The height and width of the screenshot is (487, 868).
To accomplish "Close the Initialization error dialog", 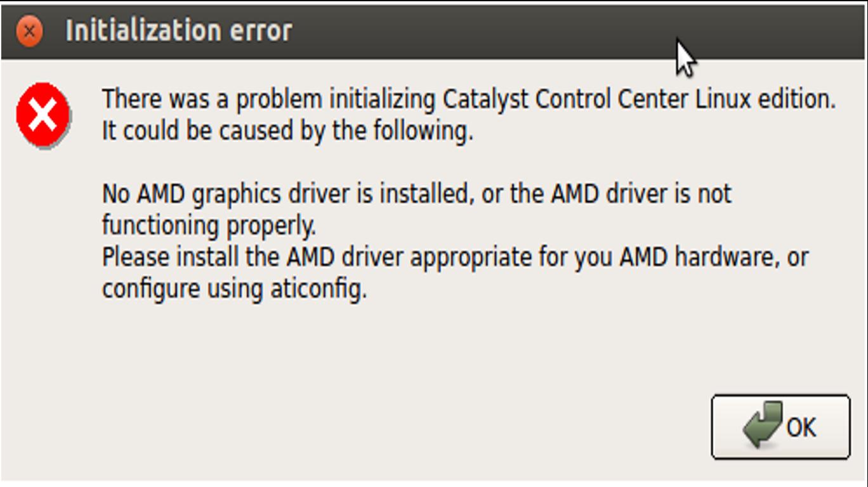I will (x=29, y=30).
